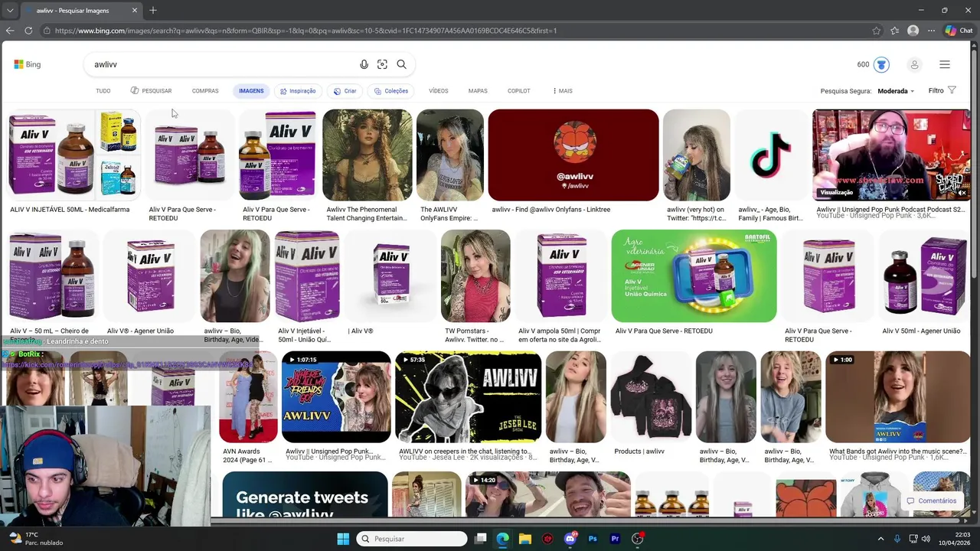Open the Filtro filter panel

coord(942,90)
